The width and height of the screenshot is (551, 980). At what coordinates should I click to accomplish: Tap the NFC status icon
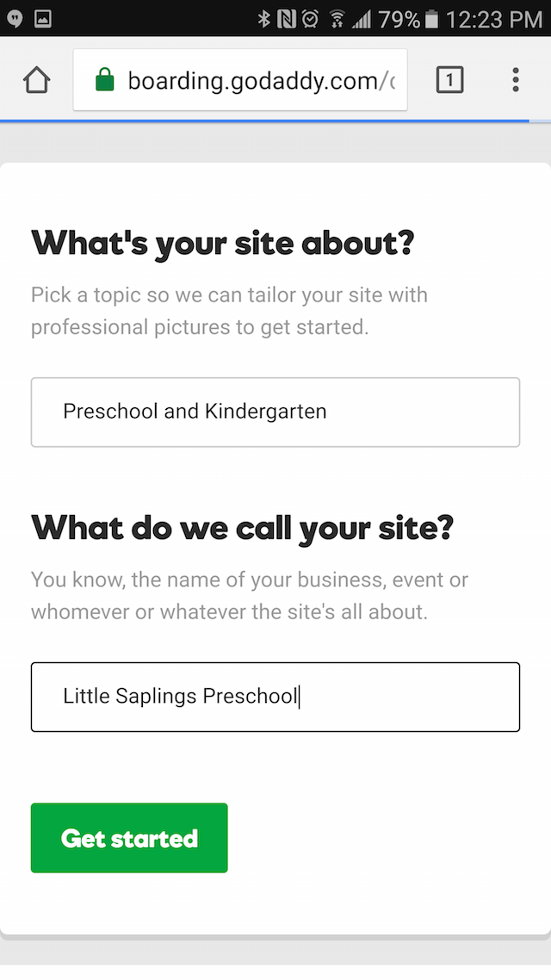pos(286,19)
